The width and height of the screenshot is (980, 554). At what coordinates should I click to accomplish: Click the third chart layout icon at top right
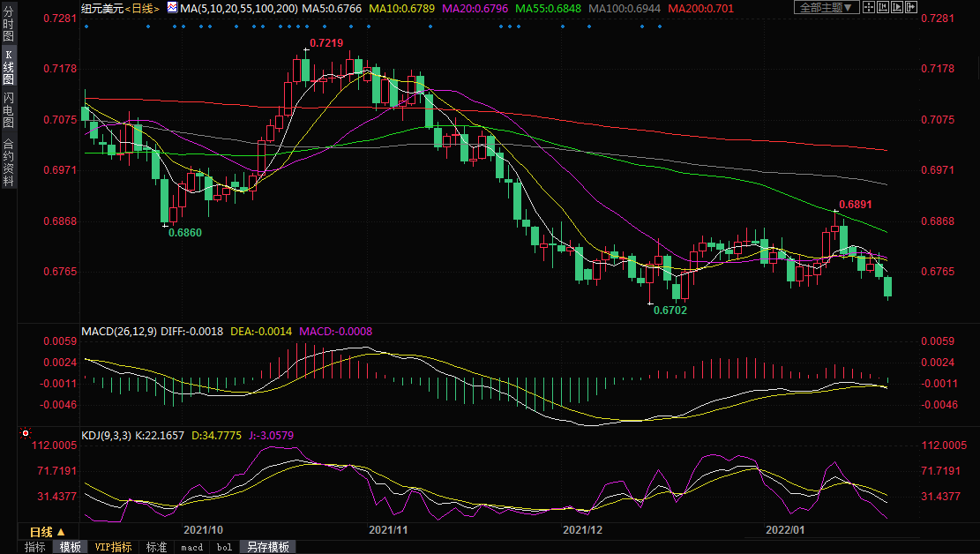coord(897,7)
